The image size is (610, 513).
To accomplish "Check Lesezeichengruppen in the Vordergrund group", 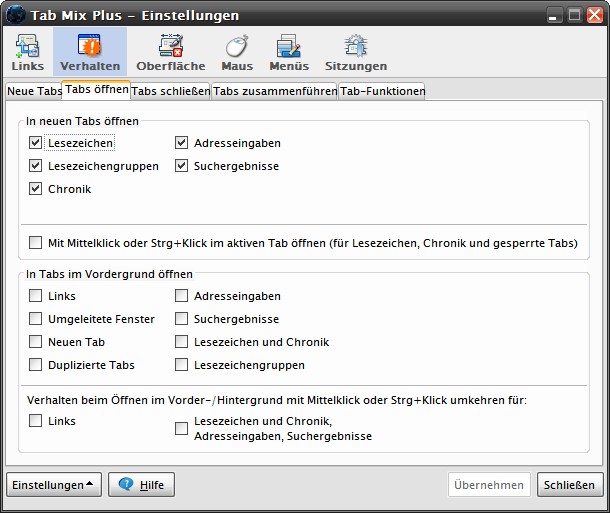I will coord(181,364).
